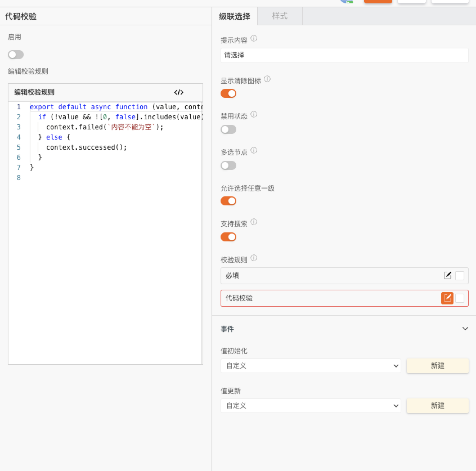Viewport: 476px width, 471px height.
Task: Click 新建 button for 值初始化
Action: coord(437,366)
